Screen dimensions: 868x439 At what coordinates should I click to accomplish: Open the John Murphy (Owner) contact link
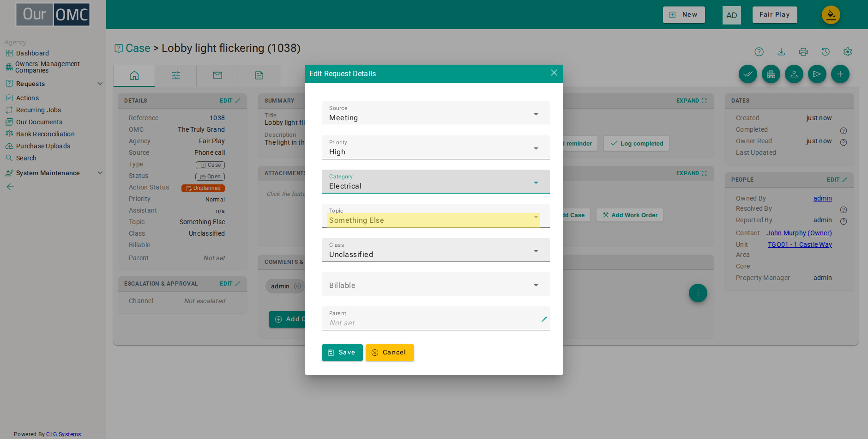(799, 233)
